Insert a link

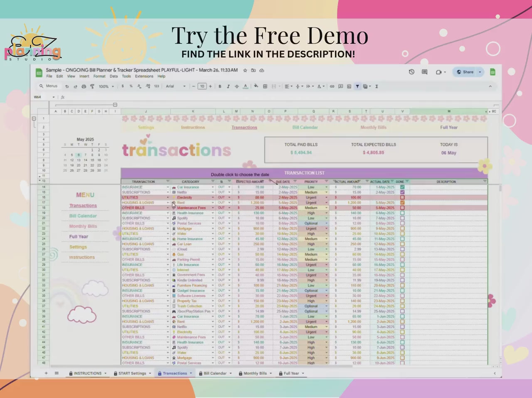332,86
